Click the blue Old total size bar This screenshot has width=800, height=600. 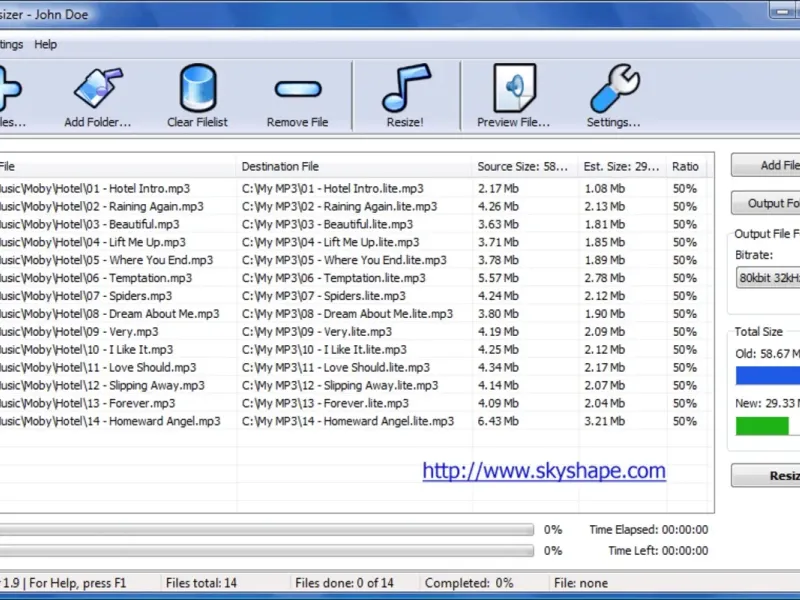tap(768, 376)
